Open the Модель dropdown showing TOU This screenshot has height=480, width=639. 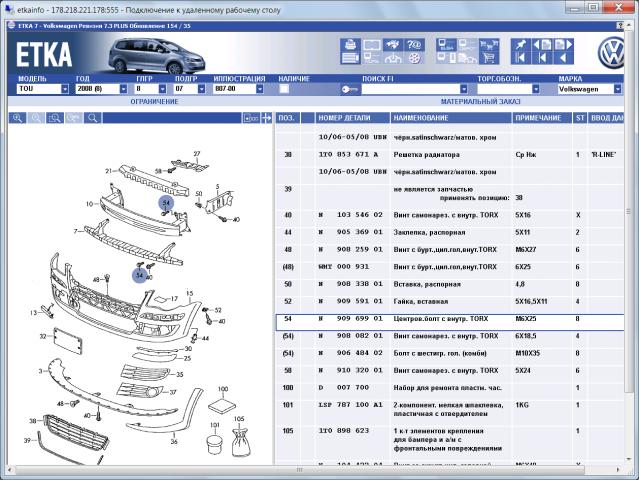click(x=65, y=89)
